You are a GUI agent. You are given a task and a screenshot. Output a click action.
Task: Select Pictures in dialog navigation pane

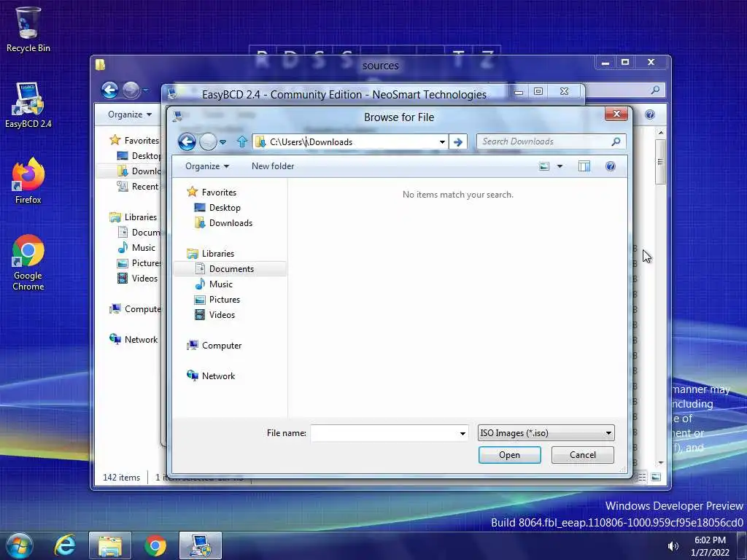pos(217,300)
